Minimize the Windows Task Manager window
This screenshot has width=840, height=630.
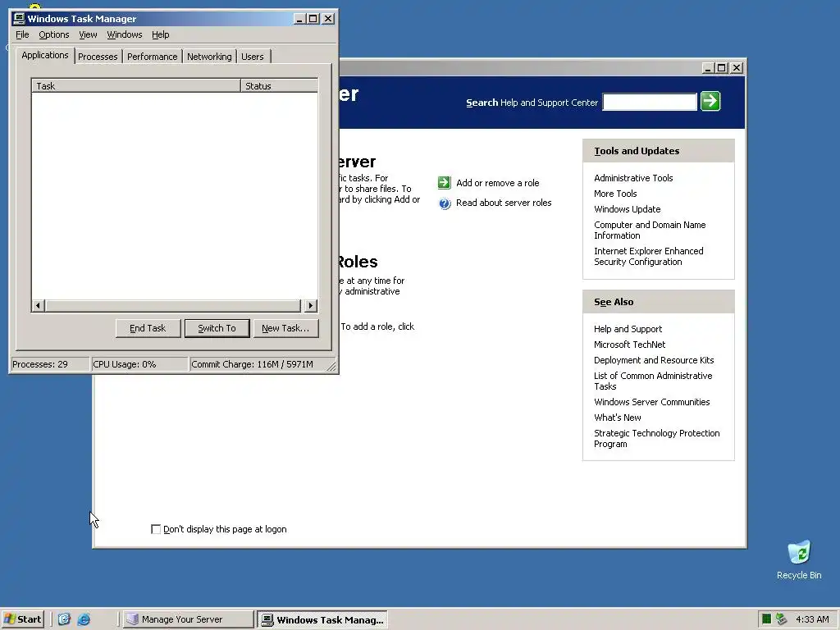coord(300,19)
